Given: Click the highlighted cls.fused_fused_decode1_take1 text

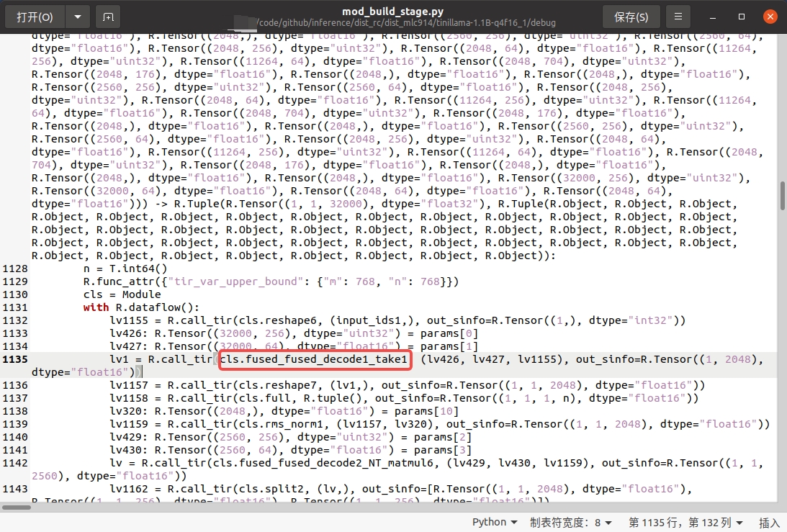Looking at the screenshot, I should 315,359.
